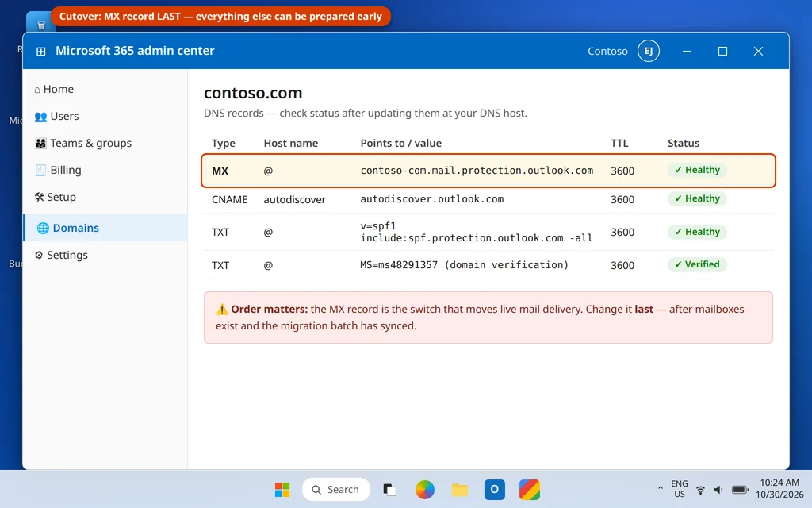
Task: Click the Domains globe icon
Action: (43, 228)
